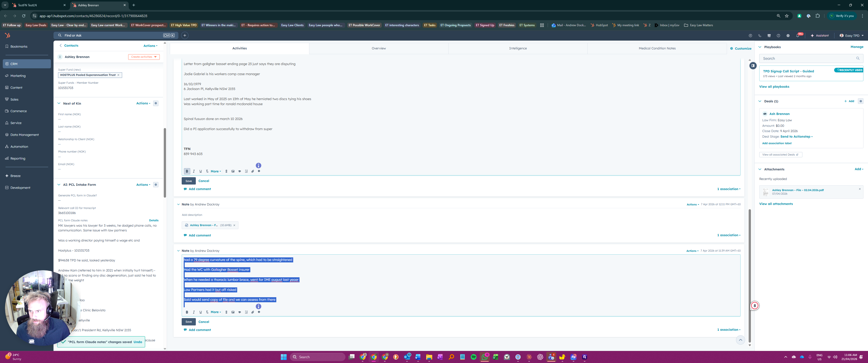The height and width of the screenshot is (363, 868).
Task: Toggle underline formatting in note toolbar
Action: pyautogui.click(x=201, y=312)
